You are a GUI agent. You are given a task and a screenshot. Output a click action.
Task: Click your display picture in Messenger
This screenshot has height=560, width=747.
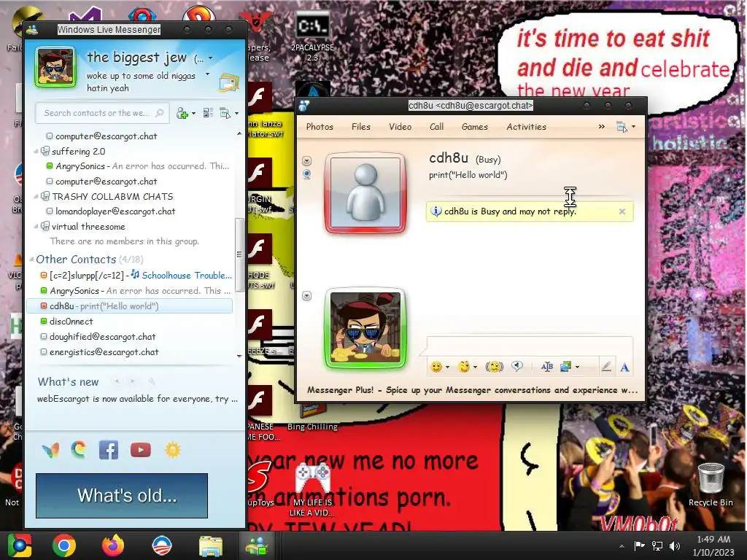click(55, 67)
